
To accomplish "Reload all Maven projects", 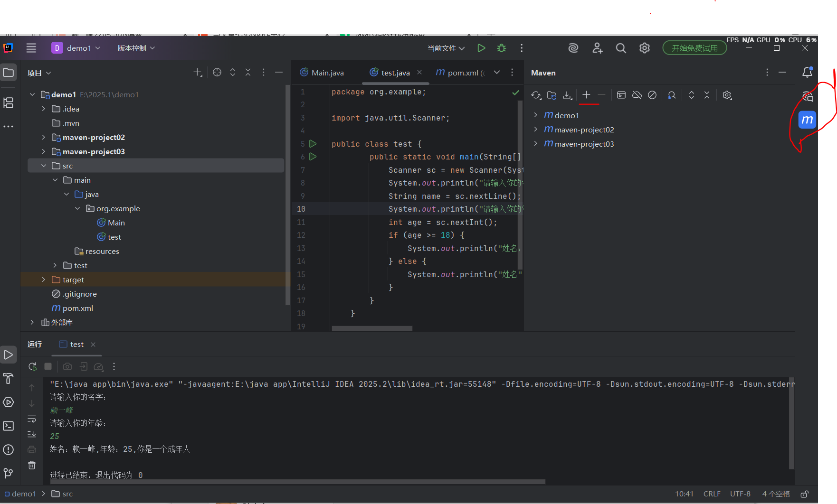I will pos(536,95).
